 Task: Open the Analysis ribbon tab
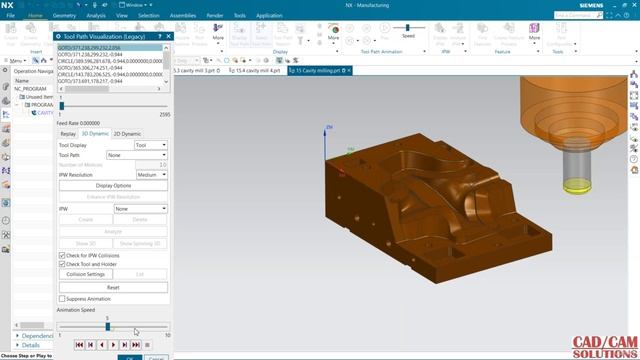click(x=96, y=16)
